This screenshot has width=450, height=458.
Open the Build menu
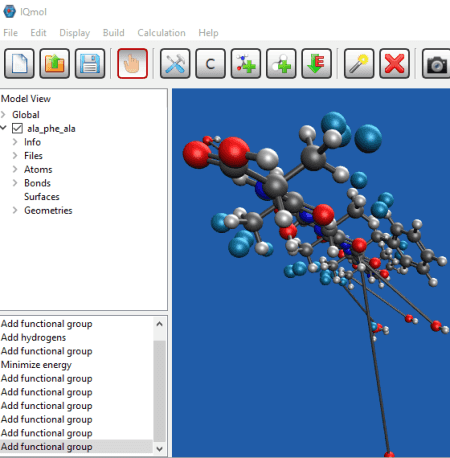click(x=114, y=33)
